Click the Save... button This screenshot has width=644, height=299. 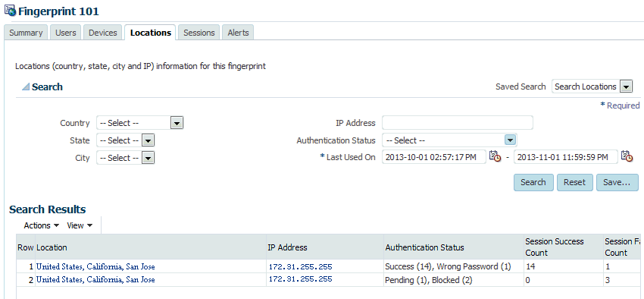click(x=617, y=182)
